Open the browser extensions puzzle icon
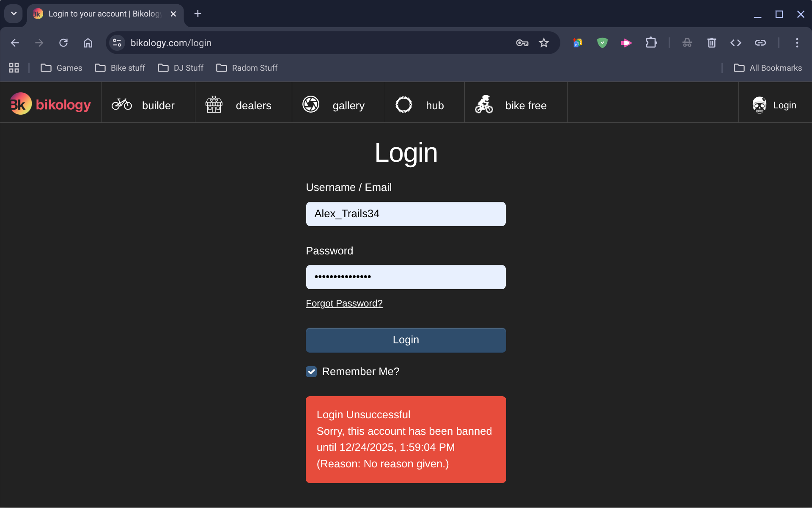812x508 pixels. [651, 42]
